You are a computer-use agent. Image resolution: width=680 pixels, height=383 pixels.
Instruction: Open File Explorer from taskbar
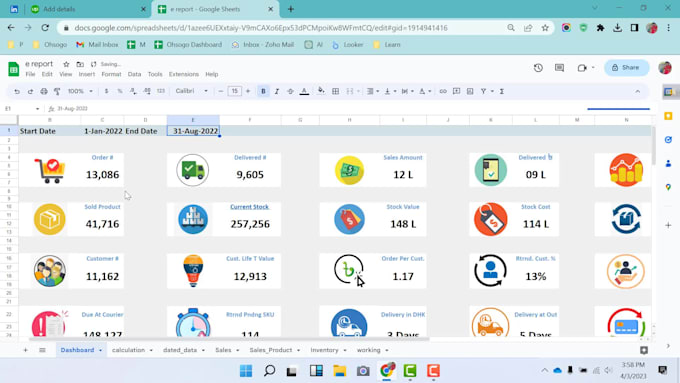[x=340, y=370]
